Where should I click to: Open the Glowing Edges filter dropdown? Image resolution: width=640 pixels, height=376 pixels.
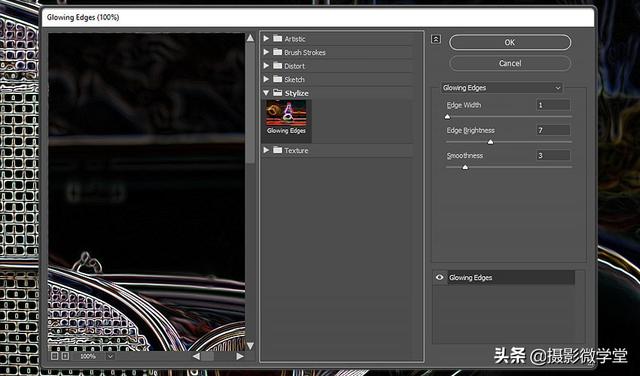coord(502,88)
